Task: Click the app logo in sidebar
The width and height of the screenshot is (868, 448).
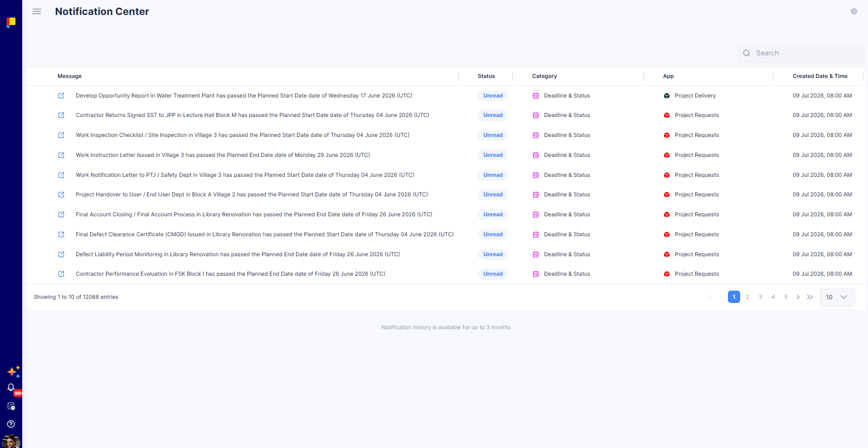Action: pyautogui.click(x=11, y=22)
